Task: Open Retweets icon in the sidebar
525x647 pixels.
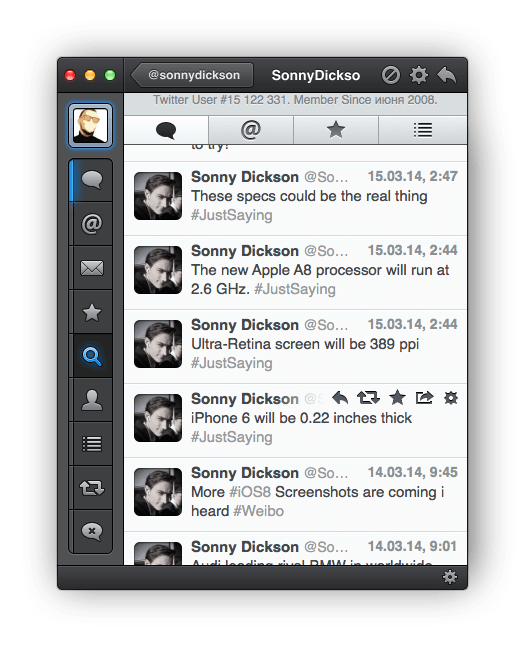Action: pos(92,488)
